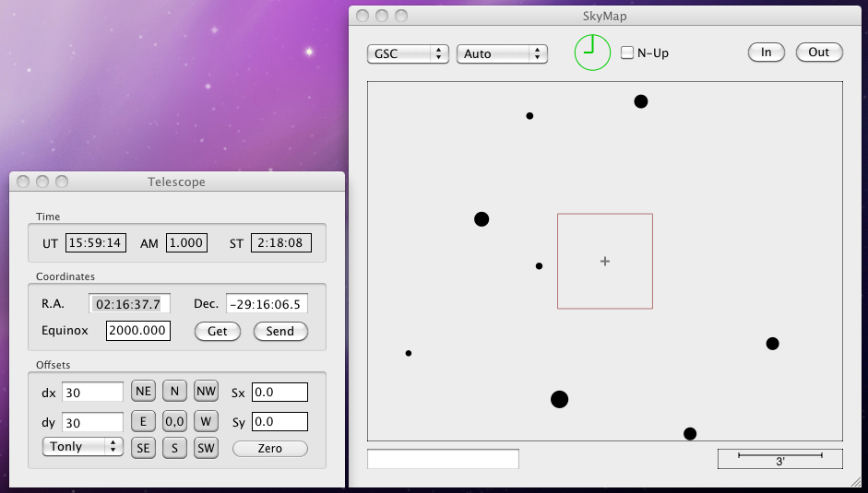The height and width of the screenshot is (493, 868).
Task: Click the crosshair at the map center
Action: [605, 262]
